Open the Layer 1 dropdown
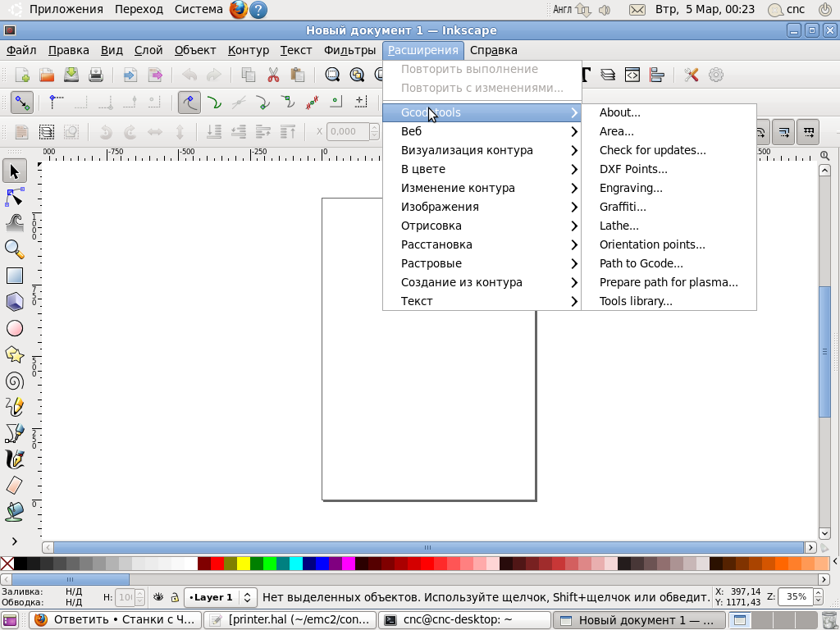The width and height of the screenshot is (840, 630). [x=220, y=597]
